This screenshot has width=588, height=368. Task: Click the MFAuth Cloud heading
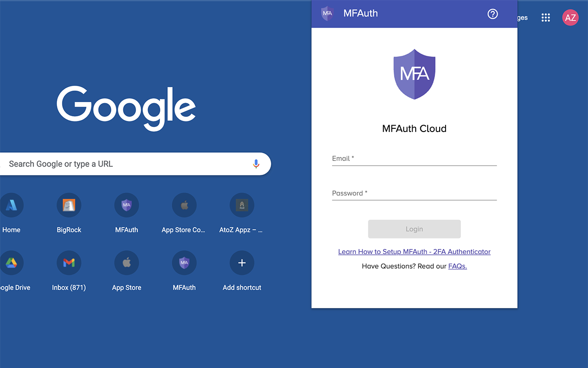(414, 129)
